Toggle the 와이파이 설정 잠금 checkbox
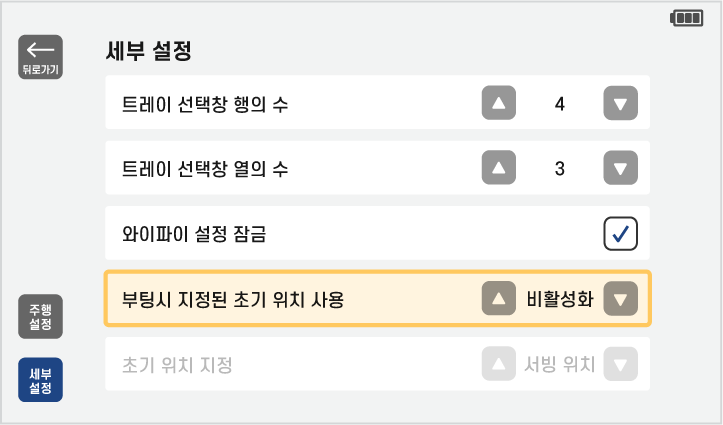The height and width of the screenshot is (425, 723). click(620, 234)
